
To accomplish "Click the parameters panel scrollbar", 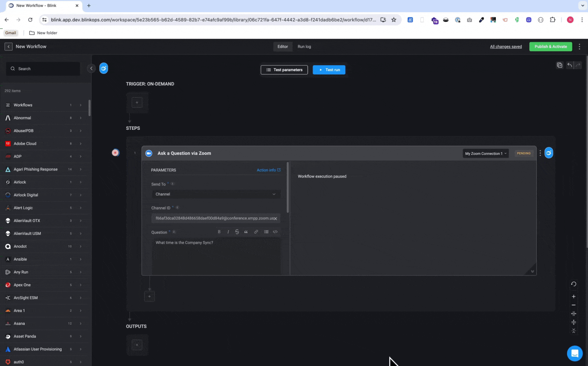I will [288, 188].
